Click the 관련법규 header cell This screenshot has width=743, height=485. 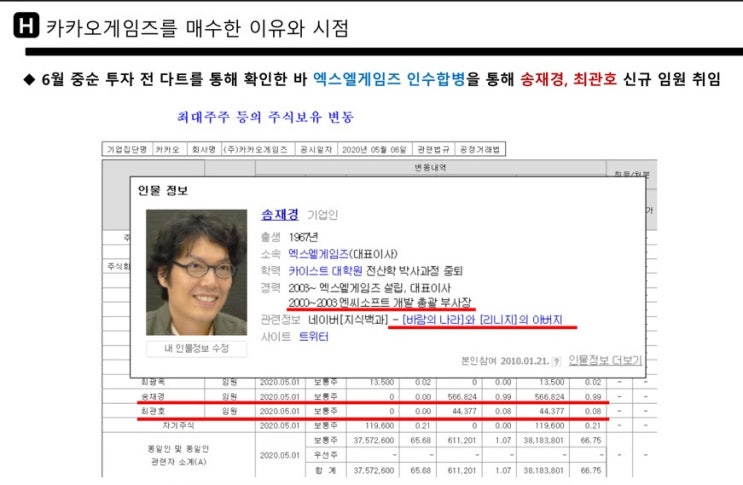[433, 149]
